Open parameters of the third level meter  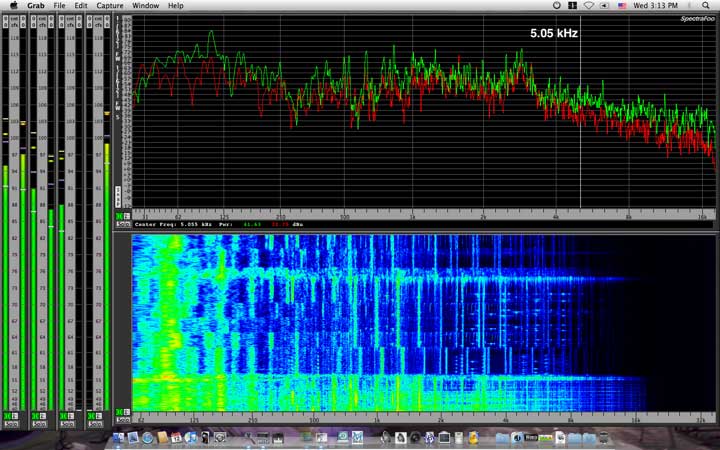[x=70, y=416]
